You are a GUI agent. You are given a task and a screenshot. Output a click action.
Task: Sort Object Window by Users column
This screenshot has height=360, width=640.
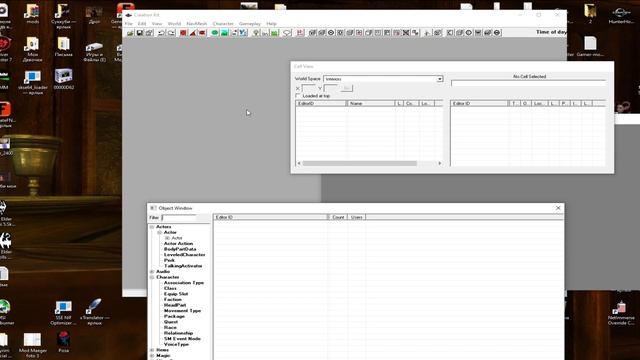[x=356, y=217]
